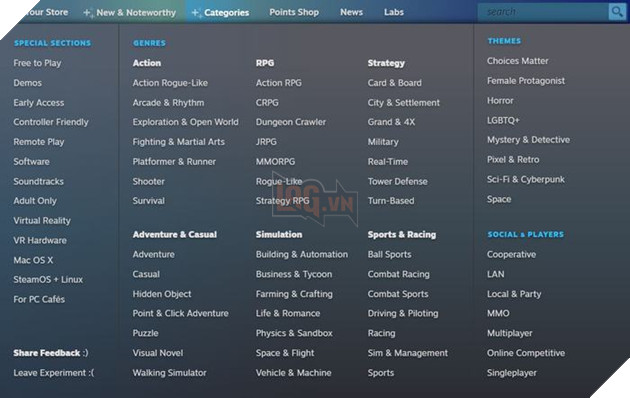The image size is (630, 398).
Task: Open the Strategy genre heading
Action: [x=386, y=63]
